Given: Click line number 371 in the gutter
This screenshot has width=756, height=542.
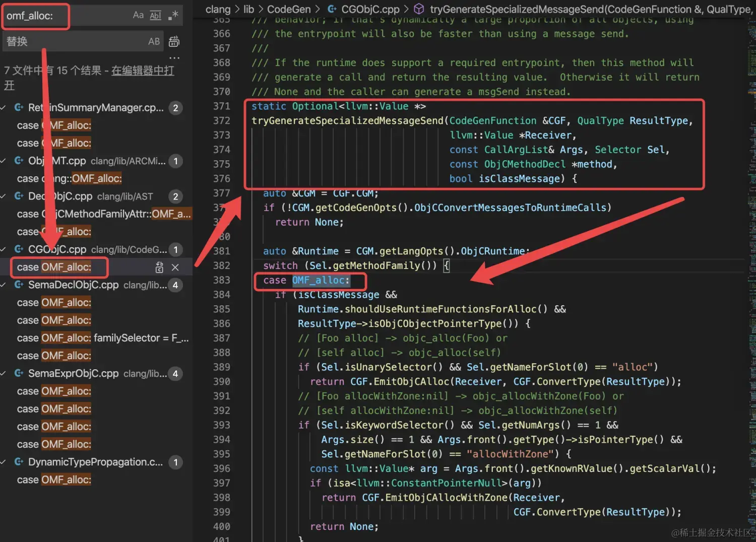Looking at the screenshot, I should click(x=221, y=106).
